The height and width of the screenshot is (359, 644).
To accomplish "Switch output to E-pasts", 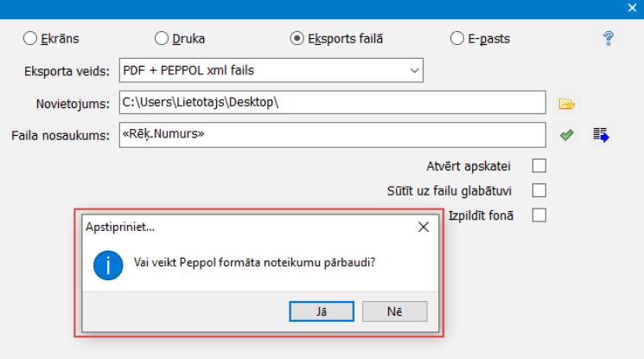I will click(x=457, y=38).
